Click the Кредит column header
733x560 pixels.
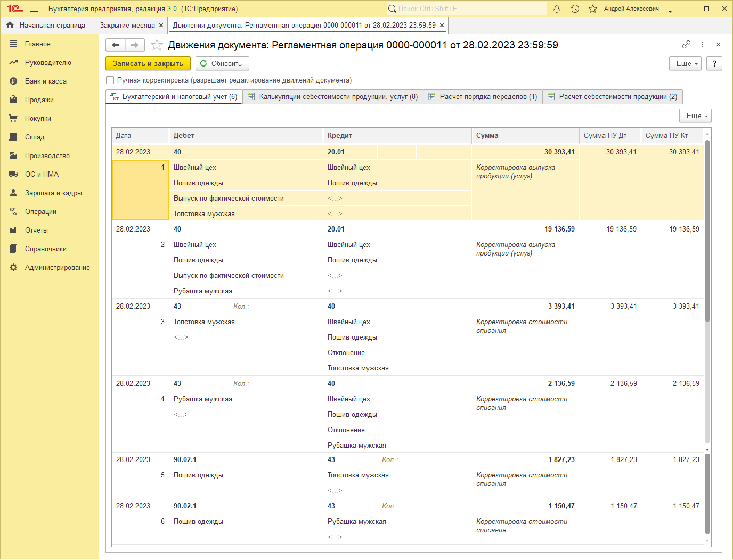coord(397,136)
